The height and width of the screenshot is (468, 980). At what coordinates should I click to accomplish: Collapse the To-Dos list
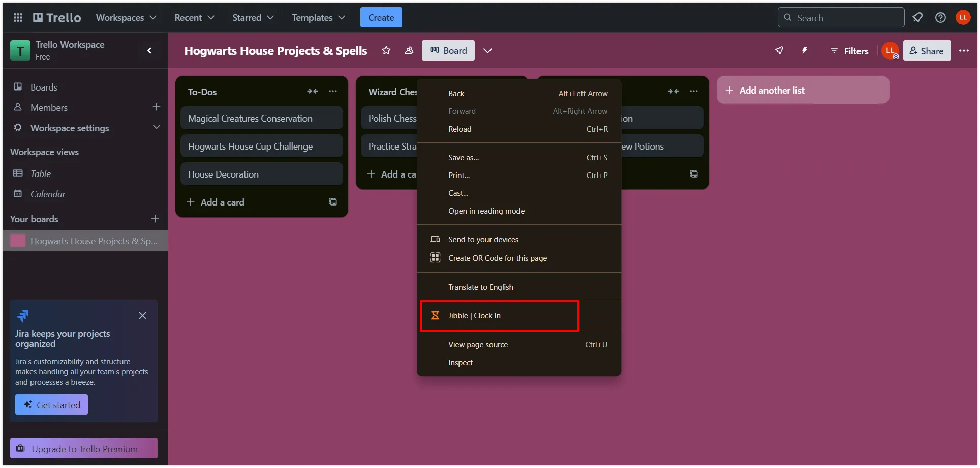pos(312,91)
